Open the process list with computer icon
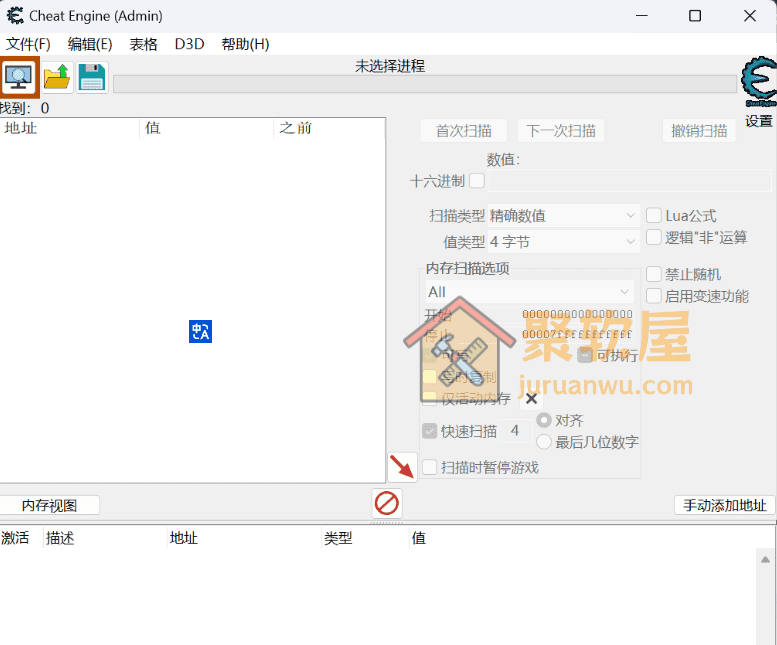 click(19, 77)
